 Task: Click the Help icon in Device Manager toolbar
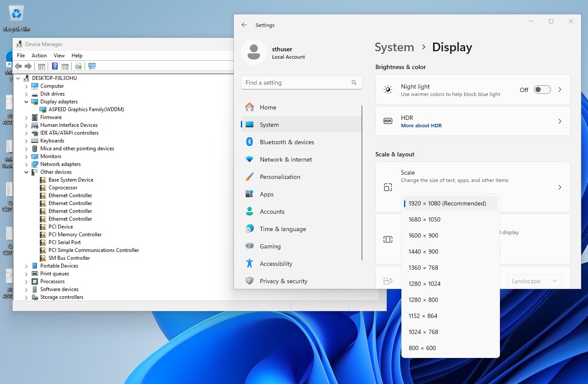tap(55, 66)
